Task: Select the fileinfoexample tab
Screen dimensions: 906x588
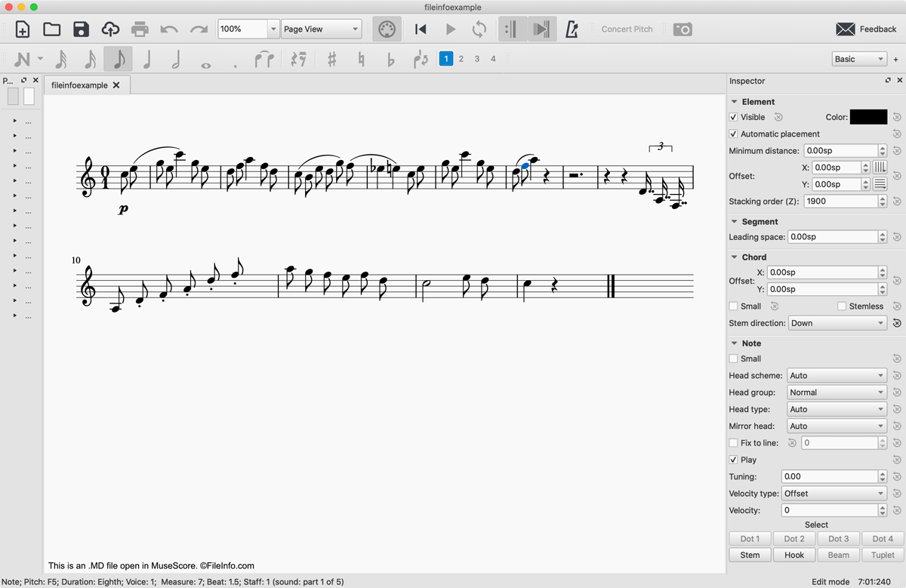Action: point(79,85)
